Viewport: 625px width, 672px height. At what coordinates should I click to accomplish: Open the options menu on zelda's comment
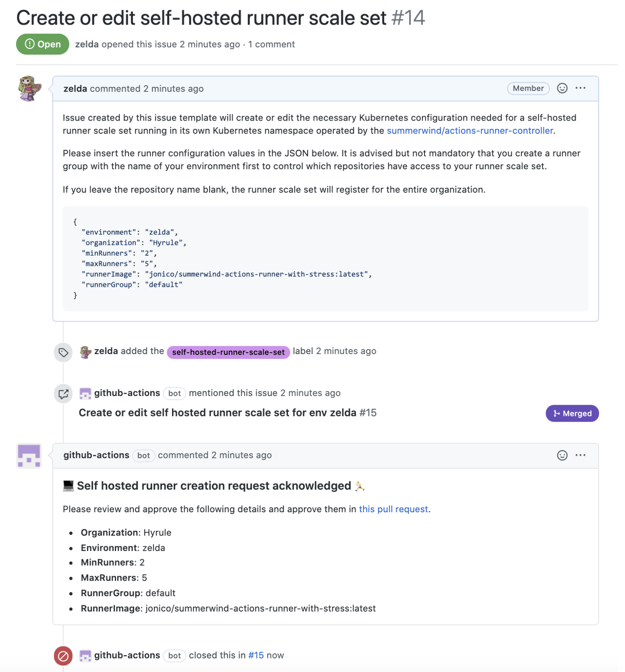click(581, 88)
